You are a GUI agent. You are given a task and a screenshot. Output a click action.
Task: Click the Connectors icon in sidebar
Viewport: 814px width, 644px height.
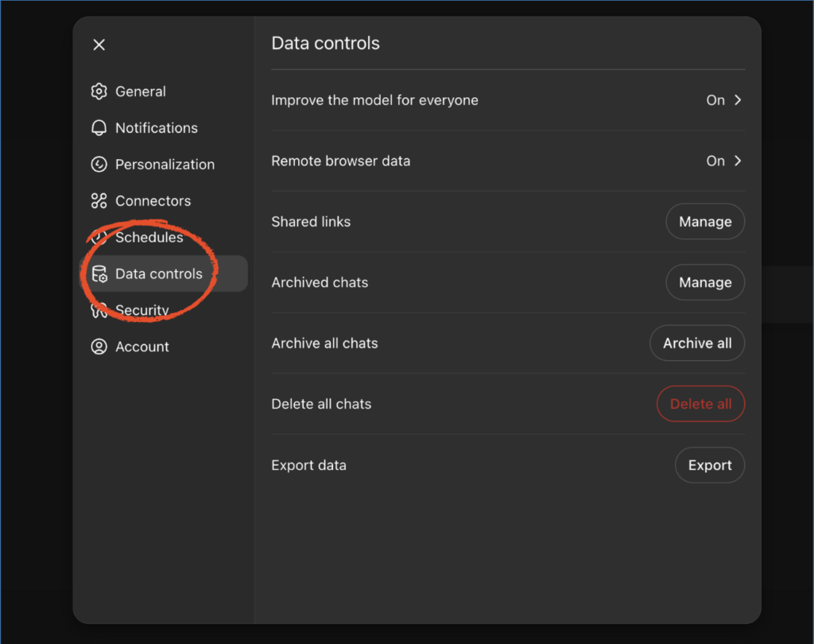pyautogui.click(x=99, y=201)
